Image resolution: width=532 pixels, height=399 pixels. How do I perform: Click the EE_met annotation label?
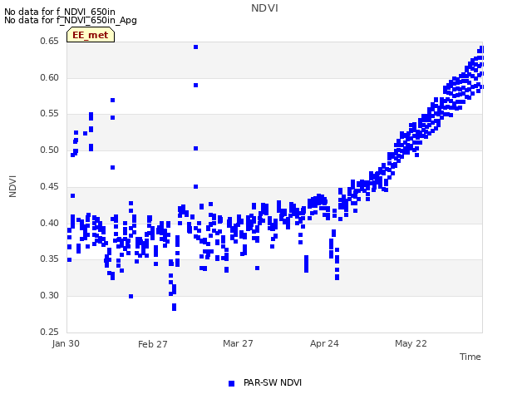91,35
